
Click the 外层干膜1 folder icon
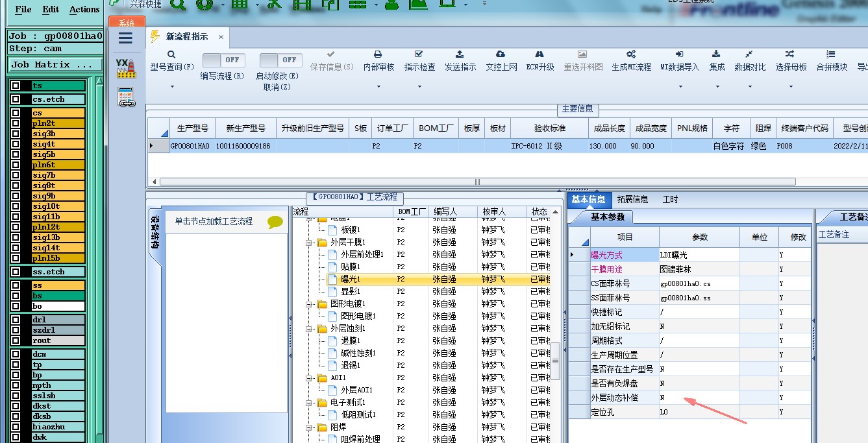322,243
